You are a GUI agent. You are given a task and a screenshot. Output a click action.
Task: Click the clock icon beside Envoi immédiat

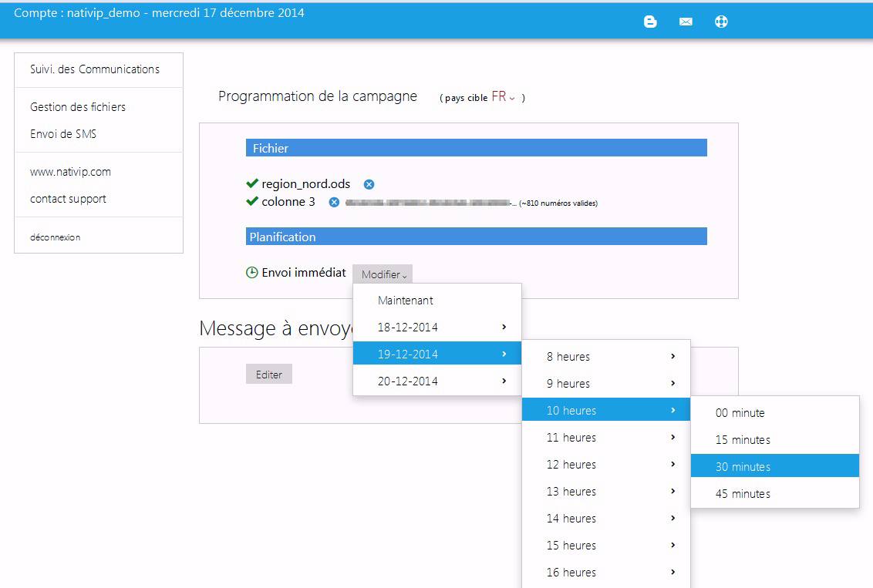pos(251,273)
